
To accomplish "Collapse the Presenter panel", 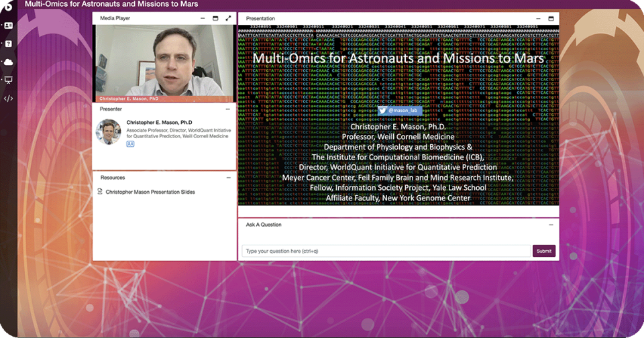I will point(228,109).
